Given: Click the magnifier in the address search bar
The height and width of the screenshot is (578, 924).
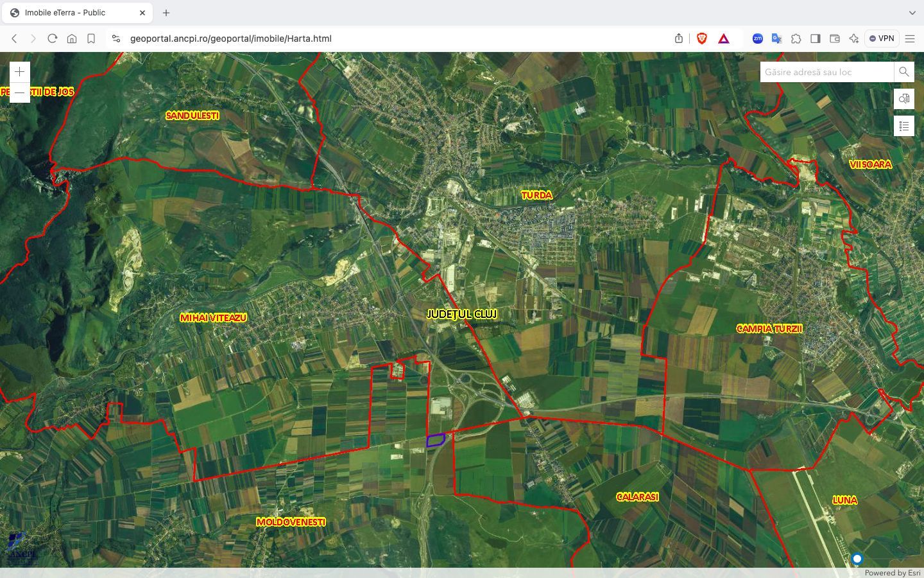Looking at the screenshot, I should [x=904, y=72].
